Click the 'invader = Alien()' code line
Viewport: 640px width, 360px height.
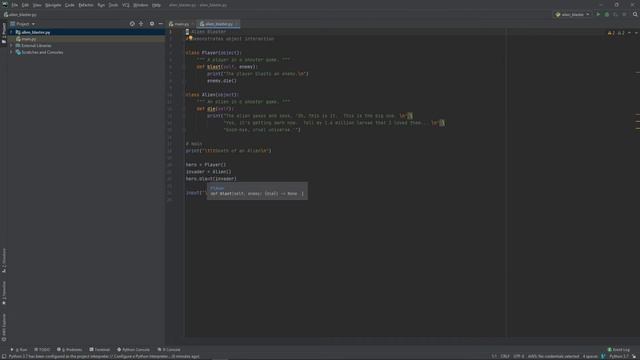pos(208,172)
